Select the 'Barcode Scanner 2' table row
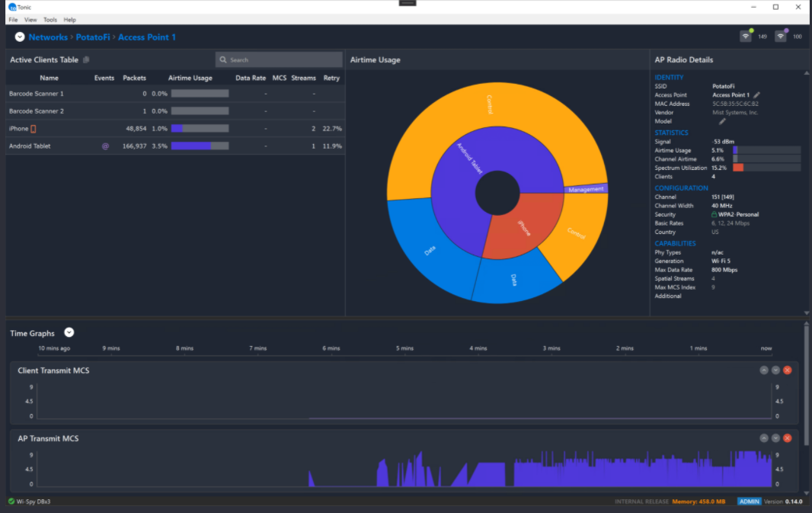Screen dimensions: 812x513 tap(175, 111)
